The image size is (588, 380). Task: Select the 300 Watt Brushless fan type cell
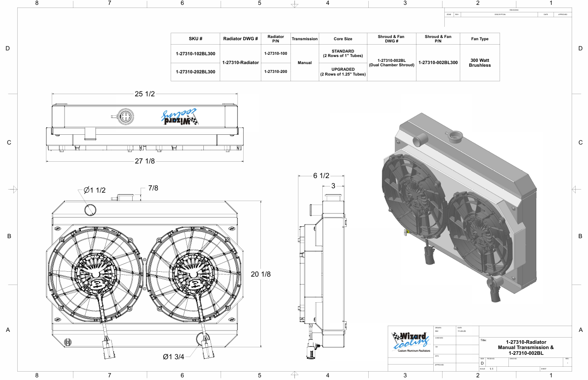tap(480, 63)
